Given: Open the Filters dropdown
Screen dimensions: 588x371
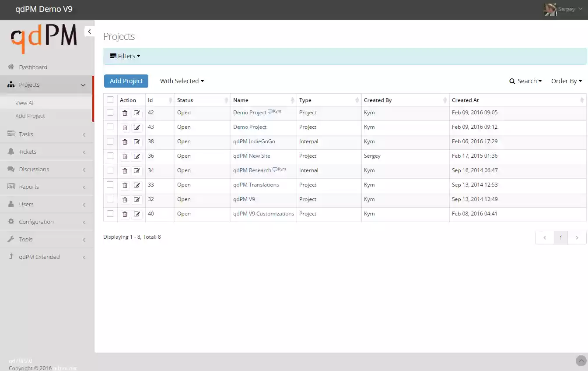Looking at the screenshot, I should [x=125, y=56].
